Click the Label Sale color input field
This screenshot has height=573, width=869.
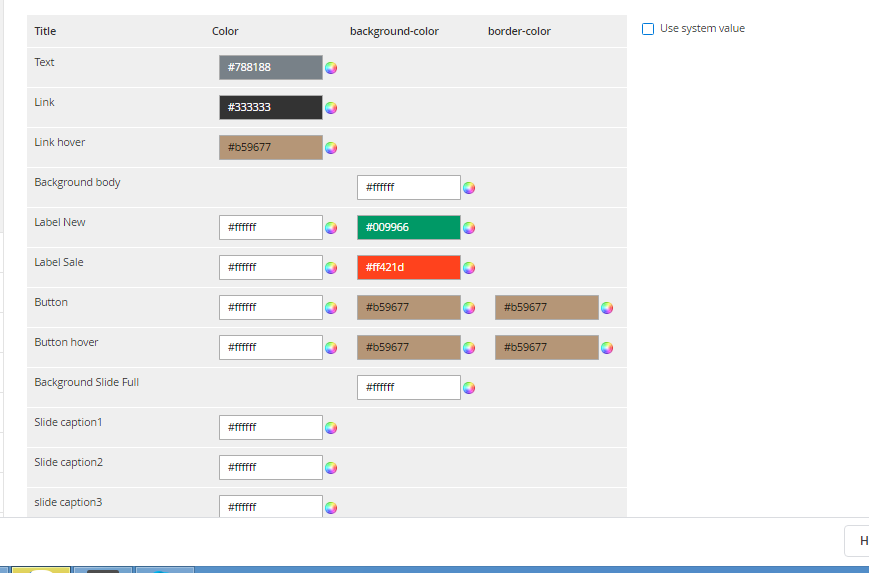[x=271, y=267]
